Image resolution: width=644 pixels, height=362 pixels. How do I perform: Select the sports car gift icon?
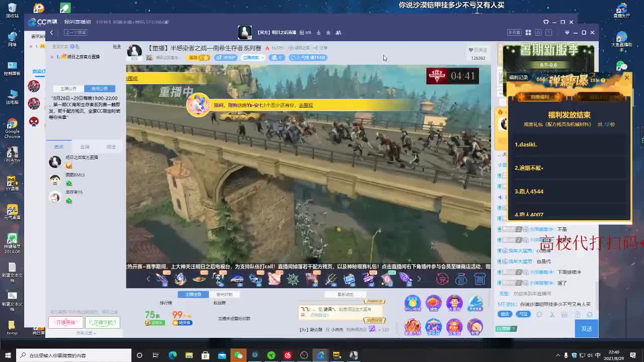coord(237,279)
